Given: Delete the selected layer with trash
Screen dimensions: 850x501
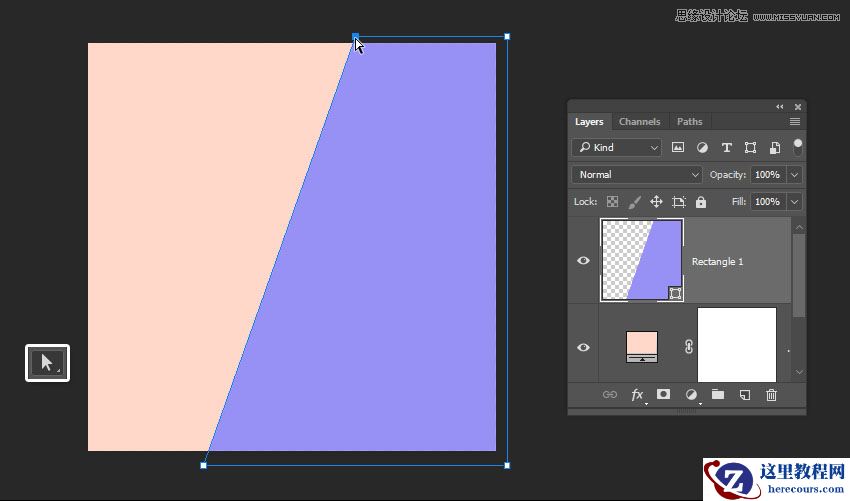Looking at the screenshot, I should (x=771, y=395).
